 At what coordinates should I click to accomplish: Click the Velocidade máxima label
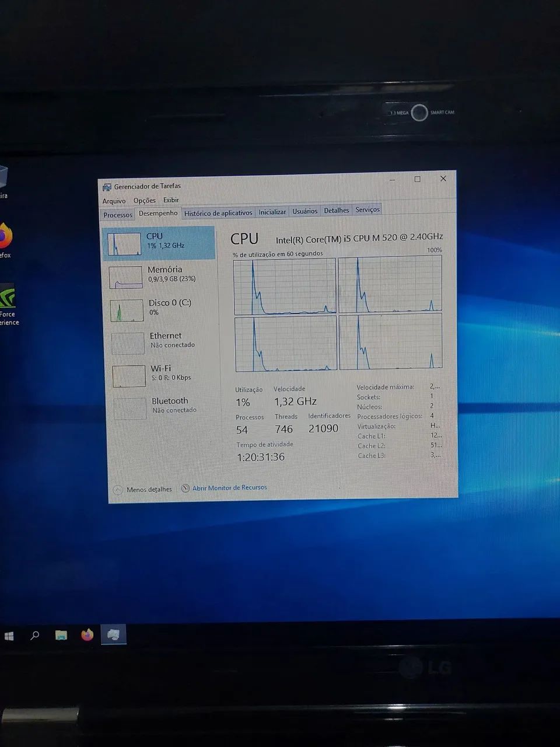coord(385,387)
